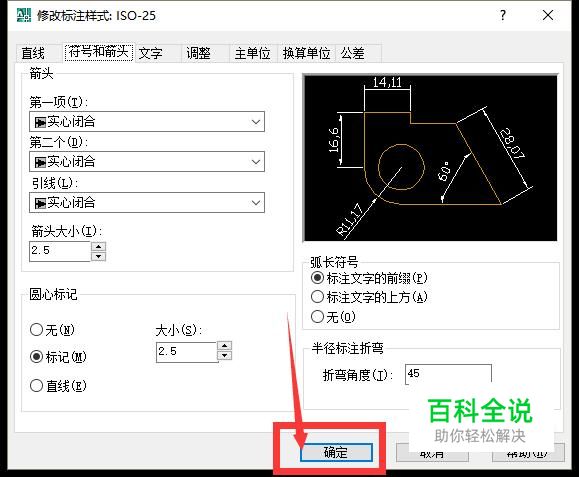579x477 pixels.
Task: Switch to the 换算单位 tab
Action: pos(306,53)
